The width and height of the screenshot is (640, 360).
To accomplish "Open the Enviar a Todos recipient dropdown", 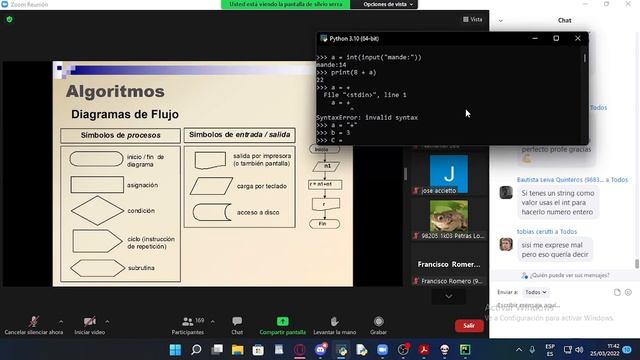I will tap(536, 292).
